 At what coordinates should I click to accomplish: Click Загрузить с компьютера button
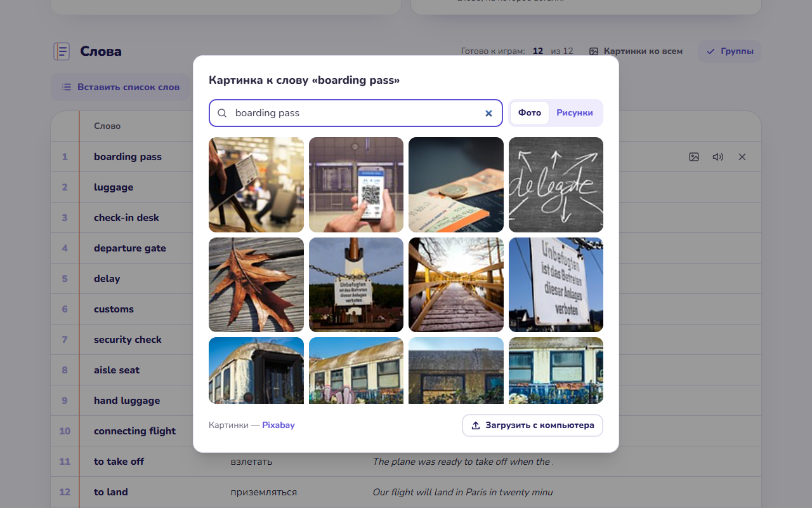(532, 425)
